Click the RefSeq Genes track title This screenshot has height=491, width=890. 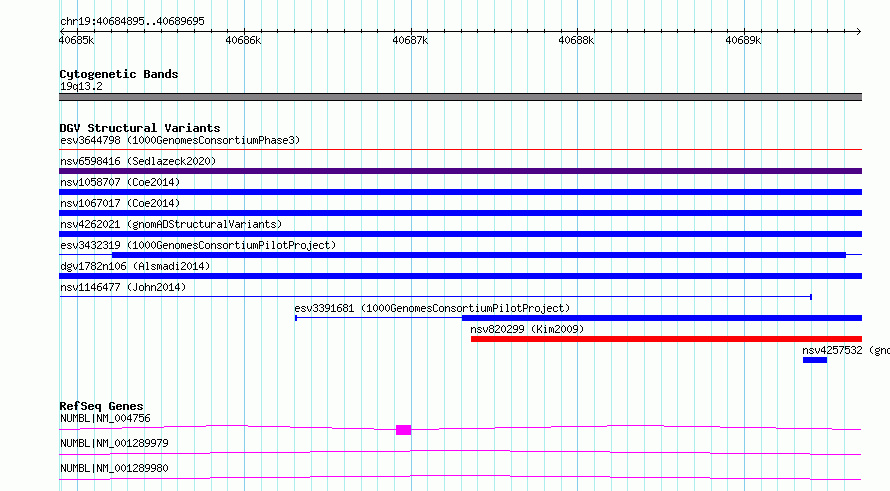point(101,406)
